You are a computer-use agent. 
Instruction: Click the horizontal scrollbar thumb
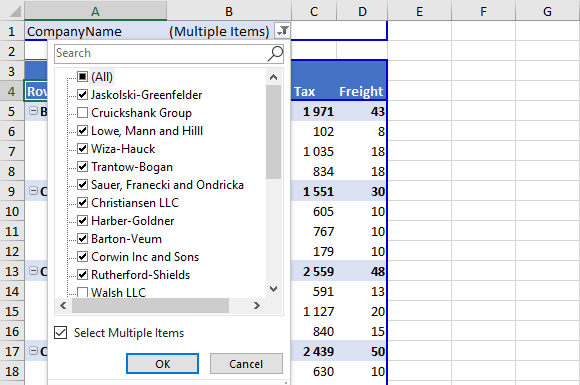[151, 305]
